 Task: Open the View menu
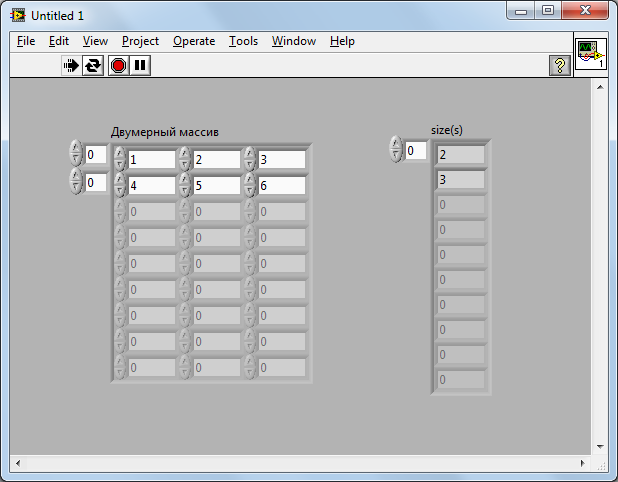point(95,41)
